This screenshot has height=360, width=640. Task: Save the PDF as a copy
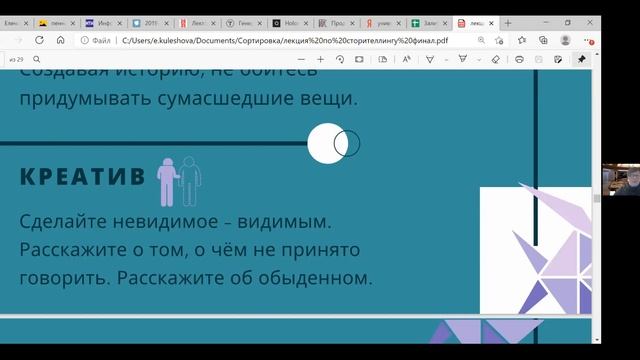pos(558,60)
